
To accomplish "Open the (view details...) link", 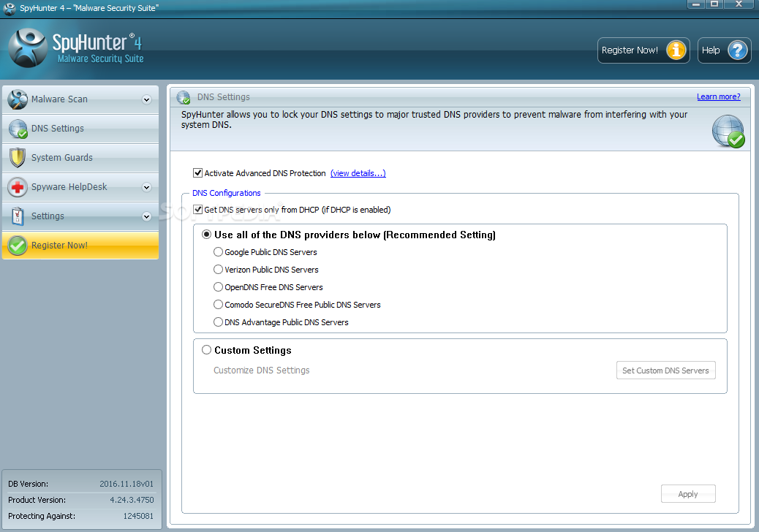I will coord(358,173).
